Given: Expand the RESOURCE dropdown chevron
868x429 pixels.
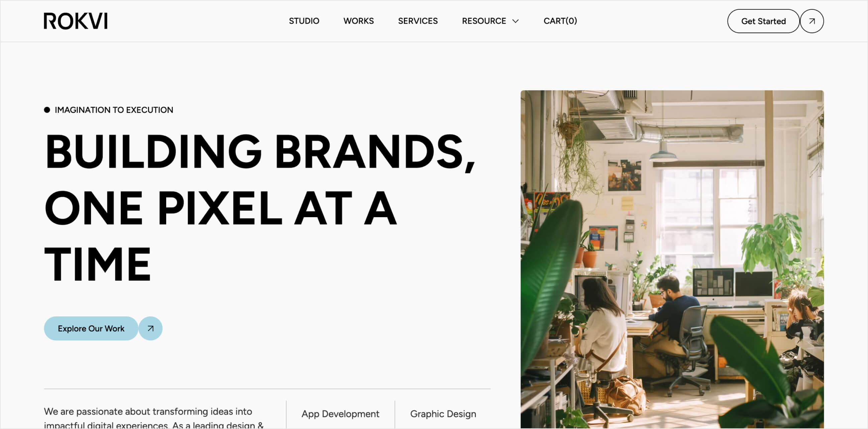Looking at the screenshot, I should [516, 21].
